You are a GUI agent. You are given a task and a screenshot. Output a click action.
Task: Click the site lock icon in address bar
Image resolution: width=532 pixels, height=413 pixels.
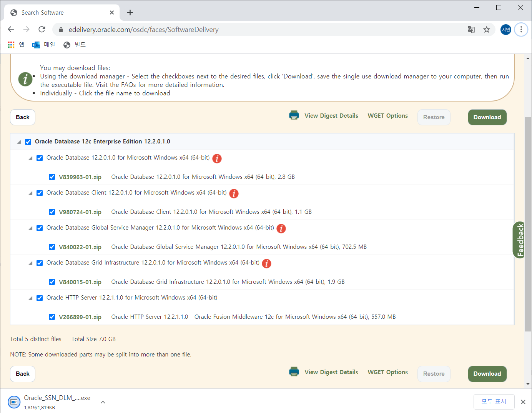(60, 29)
